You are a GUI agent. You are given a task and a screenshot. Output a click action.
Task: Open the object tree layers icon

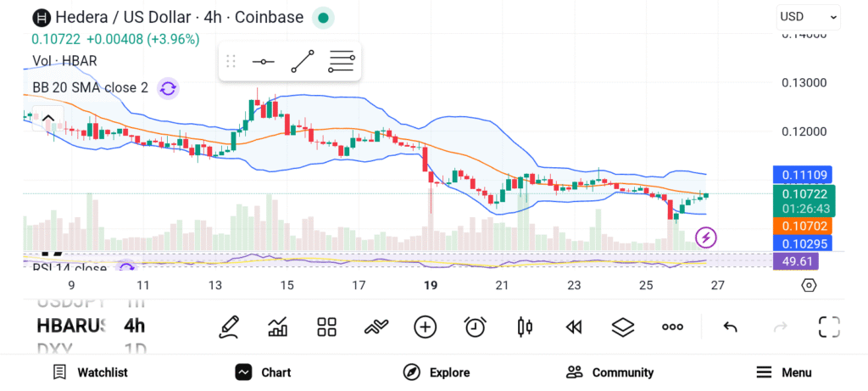point(623,327)
